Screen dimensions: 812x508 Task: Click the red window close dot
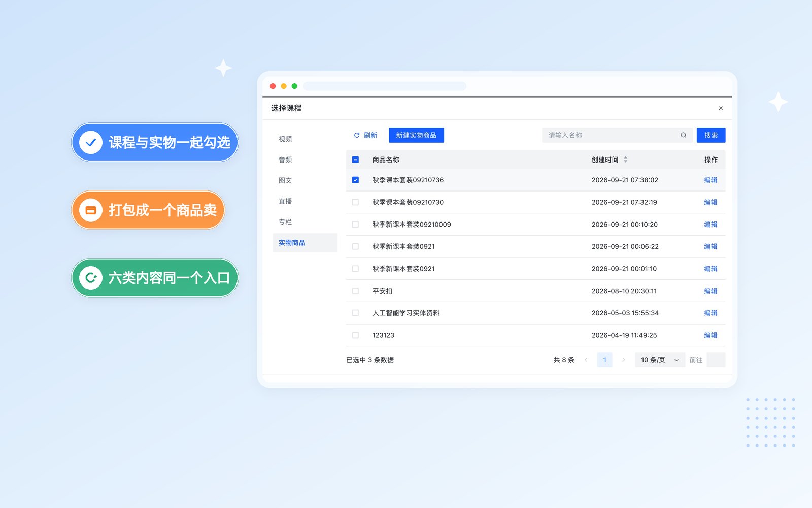(x=273, y=86)
